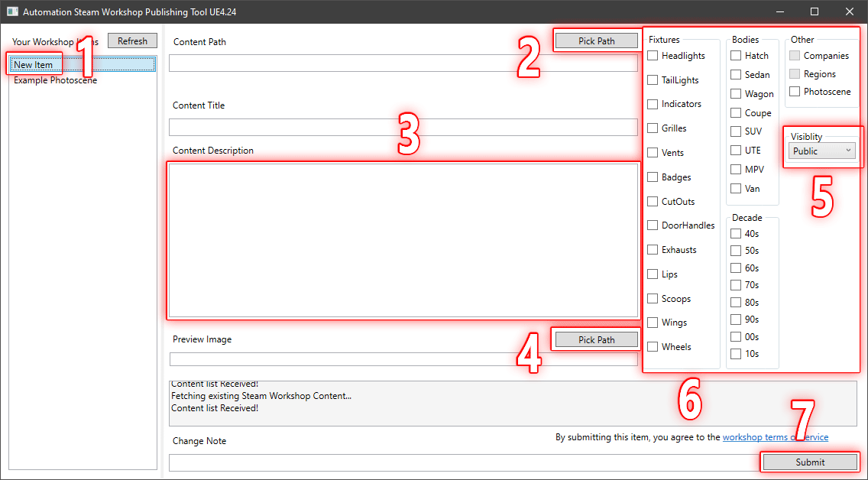Screen dimensions: 868x480
Task: Check the CutOuts tag
Action: [653, 201]
